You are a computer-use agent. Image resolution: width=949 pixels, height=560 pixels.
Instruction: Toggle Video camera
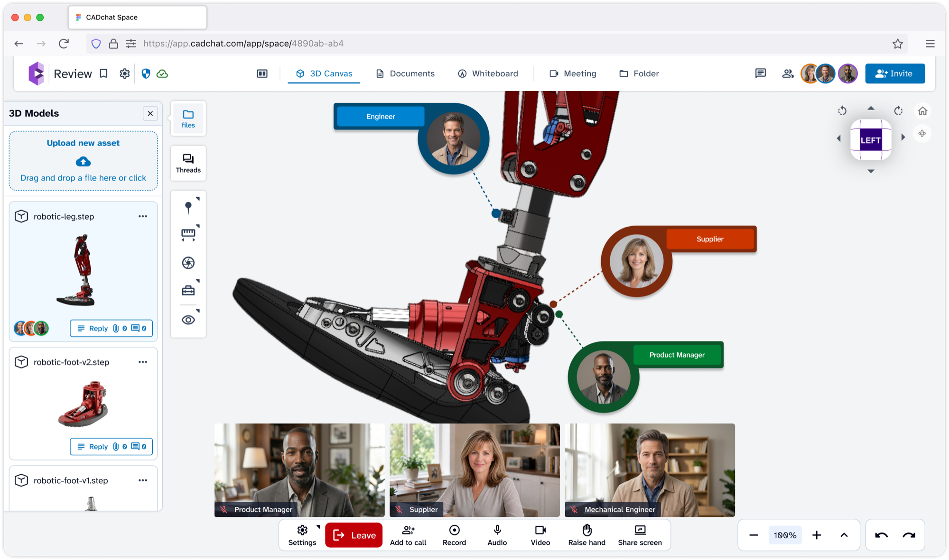pos(540,535)
